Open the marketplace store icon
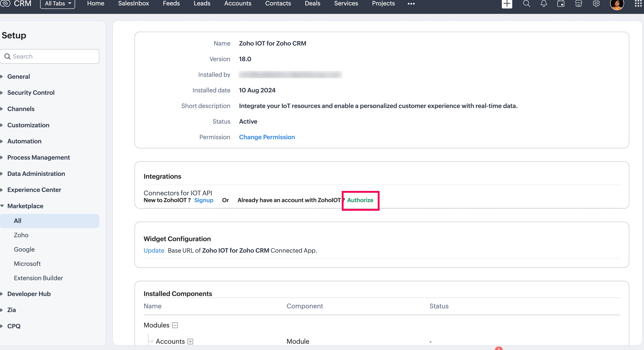This screenshot has width=644, height=350. click(578, 3)
